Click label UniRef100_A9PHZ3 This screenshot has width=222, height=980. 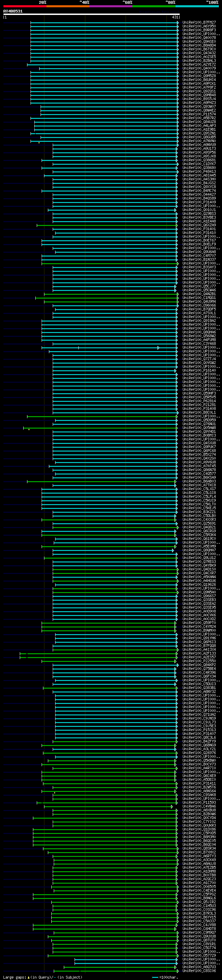coord(199,103)
